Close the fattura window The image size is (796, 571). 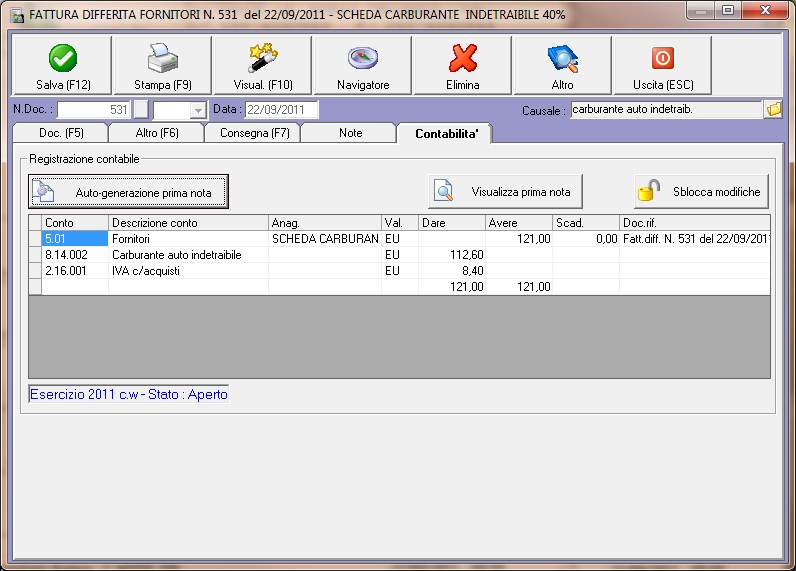(x=766, y=11)
